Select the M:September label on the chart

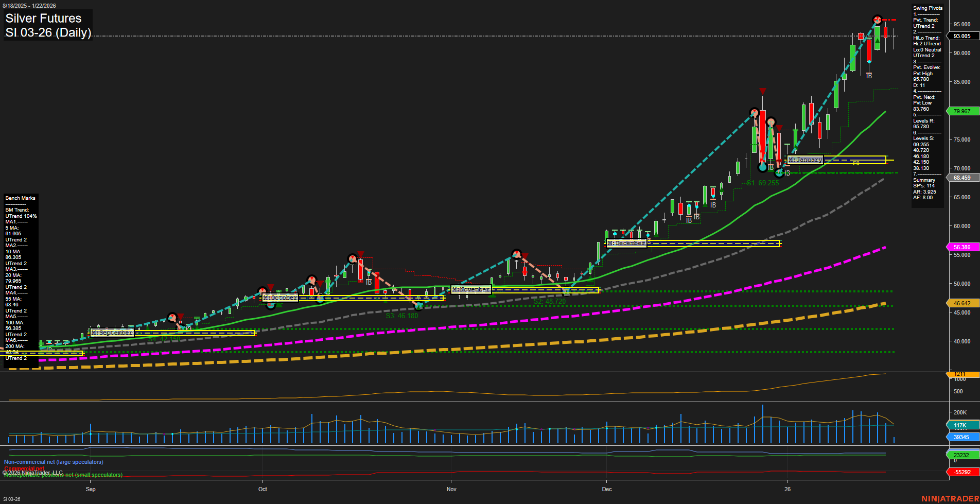111,333
